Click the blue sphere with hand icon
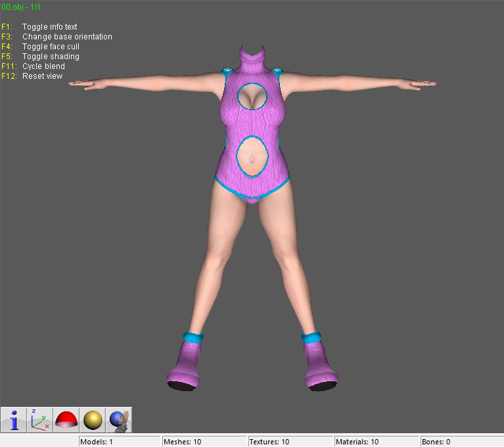This screenshot has width=504, height=447. pyautogui.click(x=119, y=420)
